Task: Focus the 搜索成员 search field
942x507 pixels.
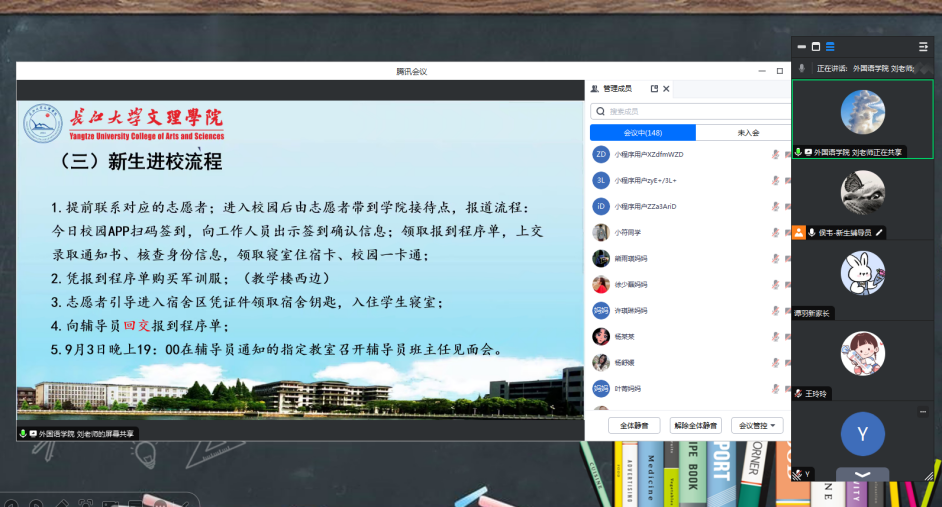Action: coord(690,111)
